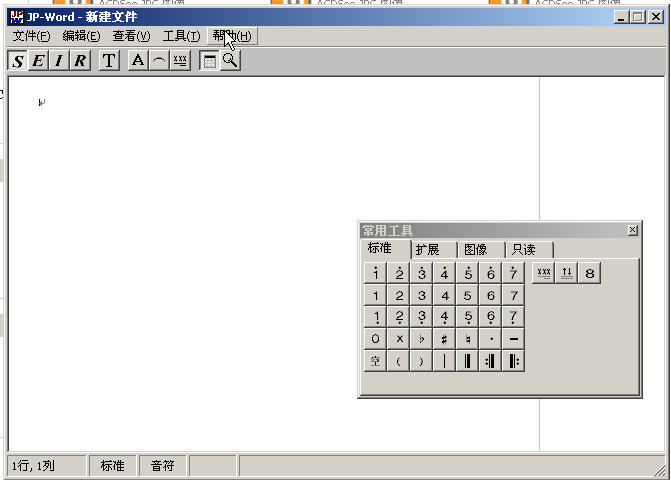Switch to the 只读 palette tab
The image size is (671, 480).
529,250
